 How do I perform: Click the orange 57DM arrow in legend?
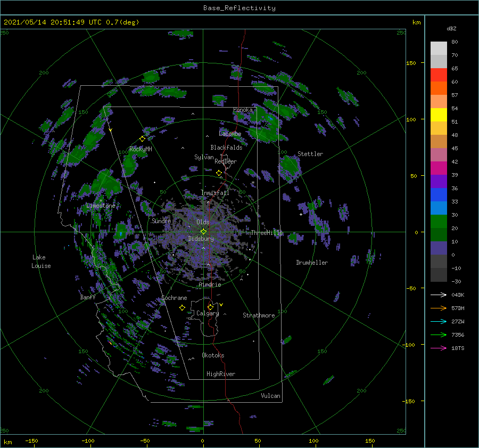point(439,308)
